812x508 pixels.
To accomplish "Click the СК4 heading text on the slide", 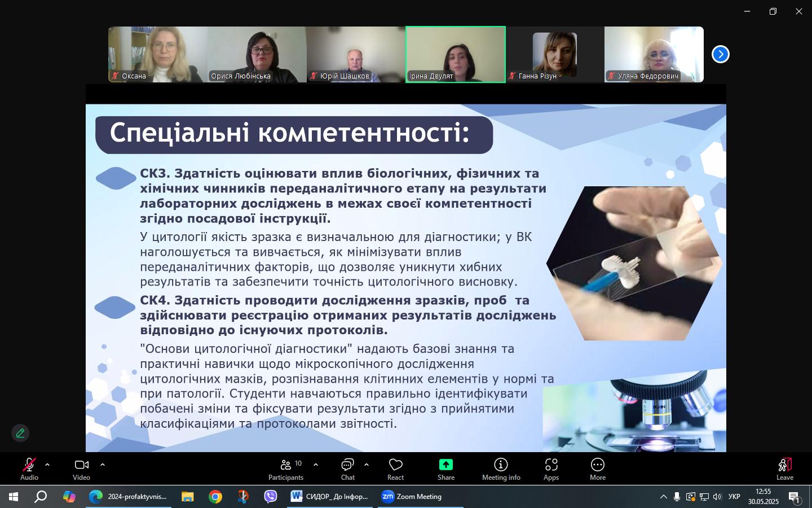I will [x=348, y=315].
